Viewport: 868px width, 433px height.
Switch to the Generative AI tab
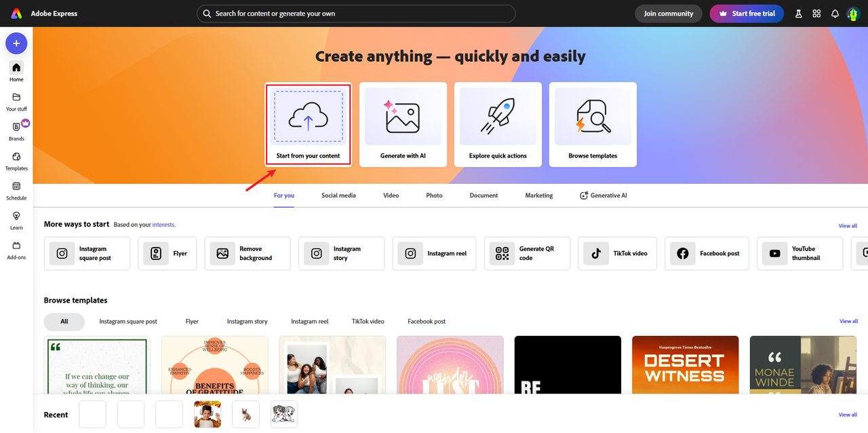pos(604,195)
